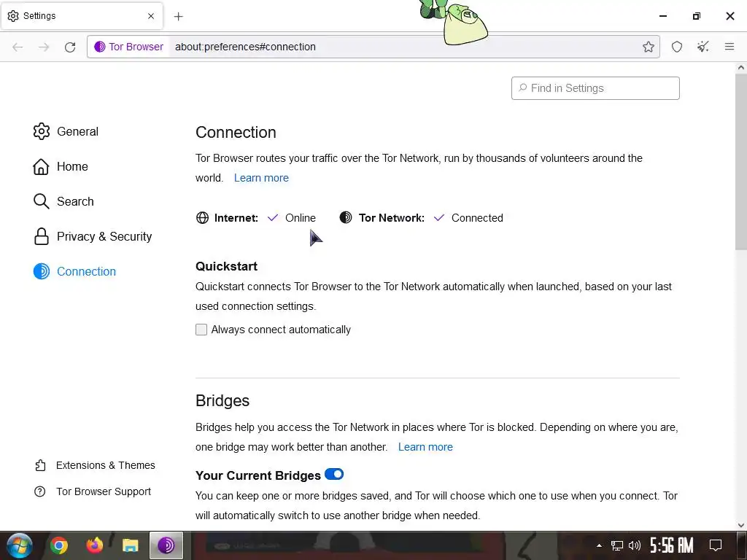
Task: Open Tor Browser Support page
Action: click(93, 491)
